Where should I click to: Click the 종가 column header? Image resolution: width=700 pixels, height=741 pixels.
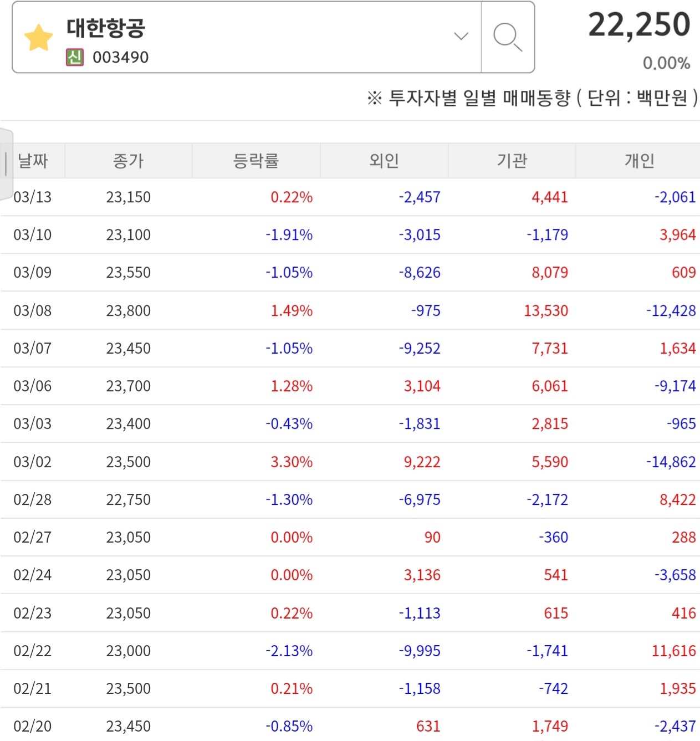[x=129, y=161]
